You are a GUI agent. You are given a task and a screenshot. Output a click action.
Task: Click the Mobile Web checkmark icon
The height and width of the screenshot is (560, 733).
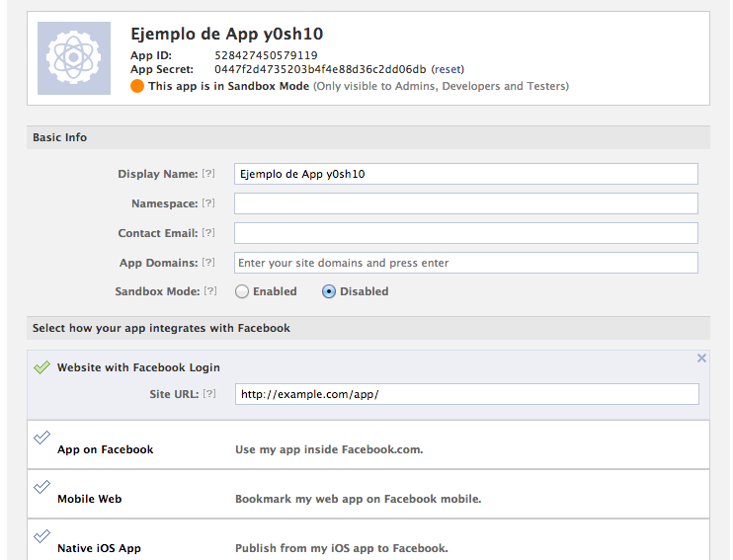click(x=41, y=487)
